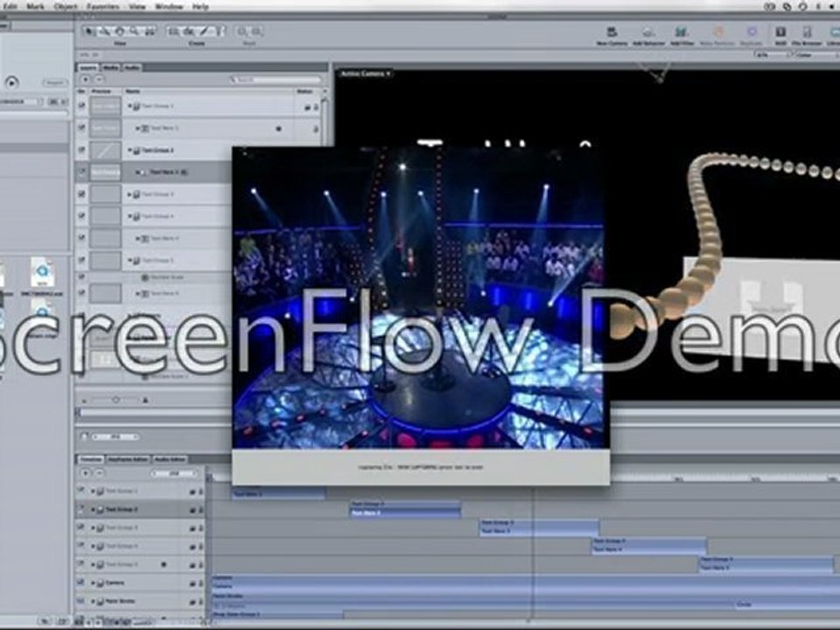Select the Bezier pen tool in Create group
The width and height of the screenshot is (840, 630).
tap(205, 31)
